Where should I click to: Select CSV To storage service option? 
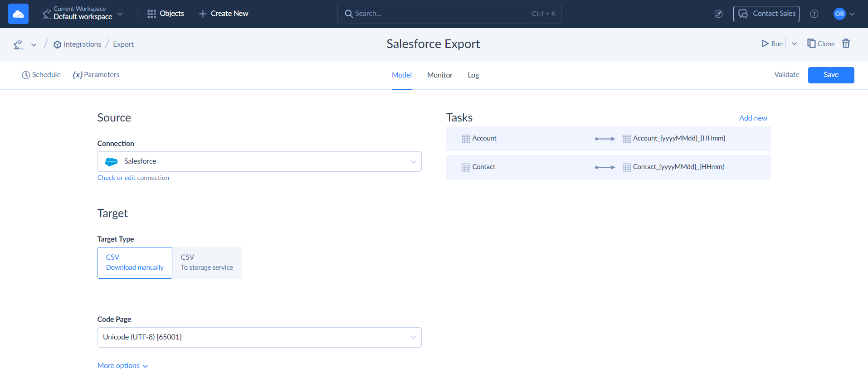[x=207, y=262]
